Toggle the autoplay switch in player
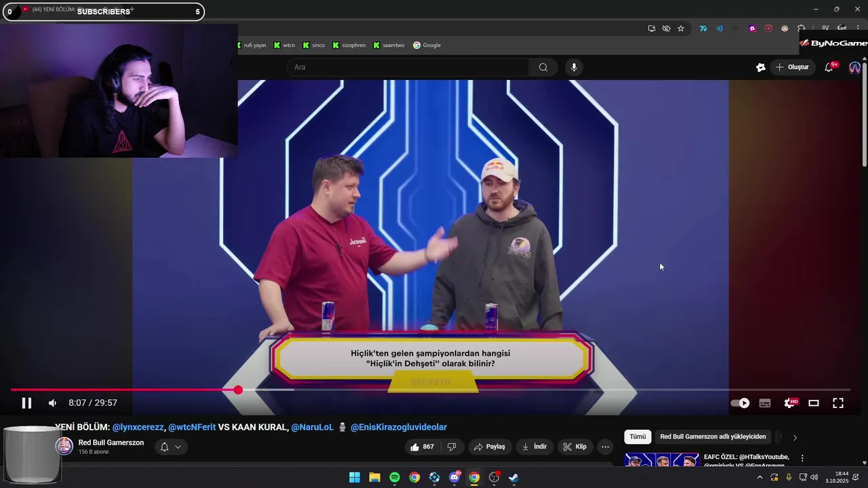Viewport: 868px width, 488px height. click(740, 403)
